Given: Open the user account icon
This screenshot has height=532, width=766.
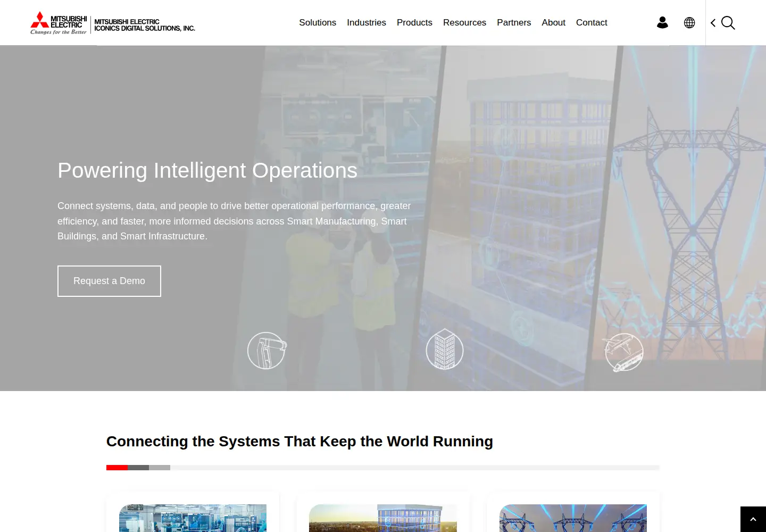Looking at the screenshot, I should (x=662, y=22).
